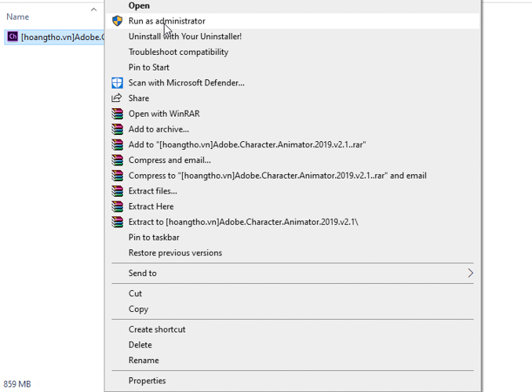Choose Pin to Start

pyautogui.click(x=293, y=67)
